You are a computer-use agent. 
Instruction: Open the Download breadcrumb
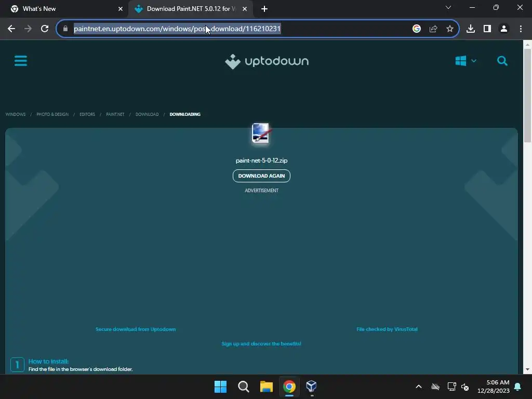coord(147,114)
